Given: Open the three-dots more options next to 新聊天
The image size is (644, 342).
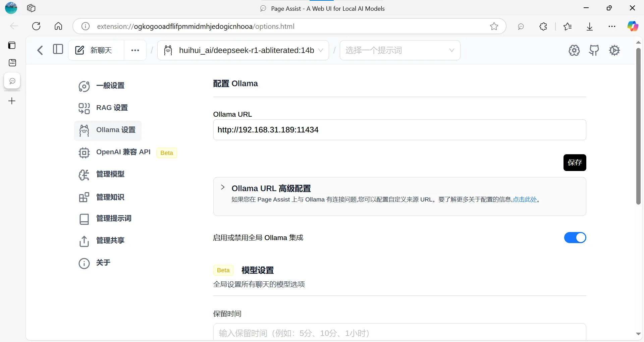Looking at the screenshot, I should pyautogui.click(x=135, y=50).
